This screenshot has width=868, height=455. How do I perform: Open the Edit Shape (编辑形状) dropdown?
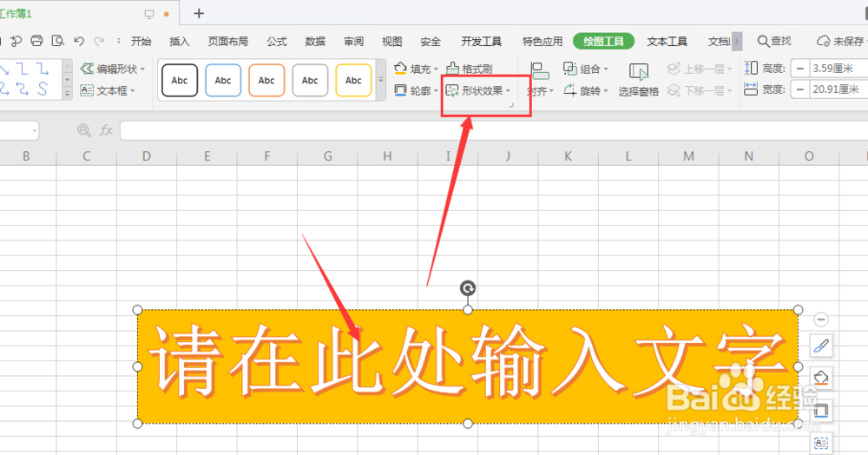click(x=112, y=69)
